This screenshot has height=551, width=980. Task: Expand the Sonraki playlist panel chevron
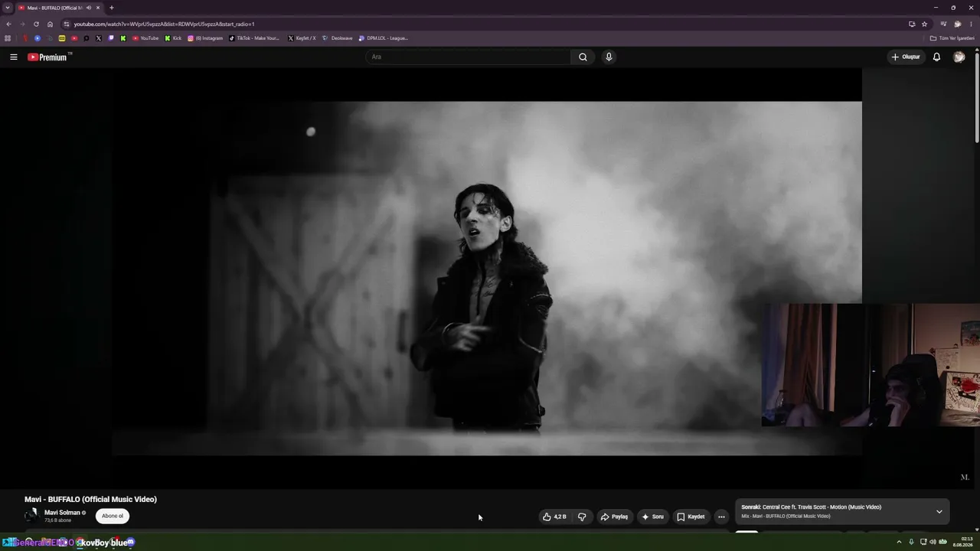tap(939, 511)
